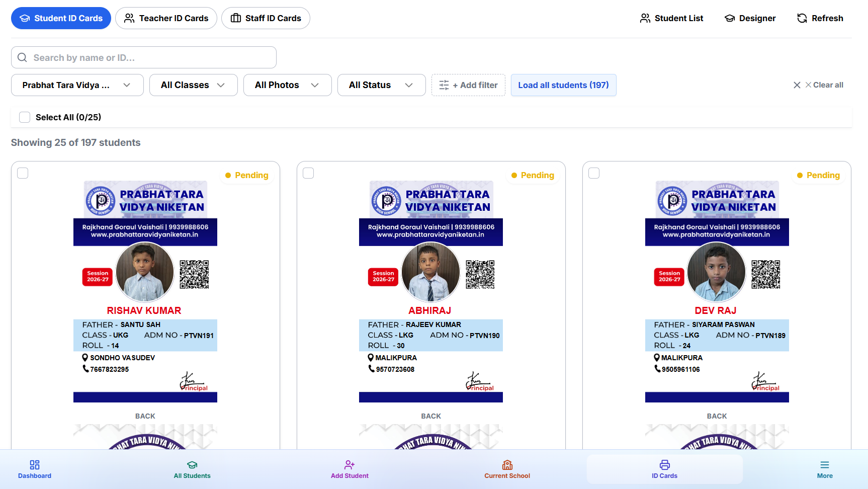Image resolution: width=868 pixels, height=489 pixels.
Task: Click the school logo on Rishav Kumar's card
Action: tap(101, 201)
